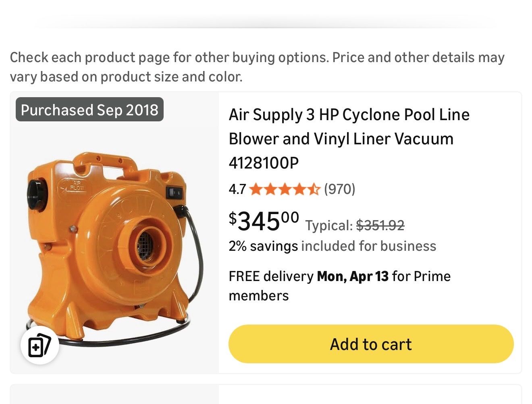
Task: Open image gallery via stacked photos icon
Action: 40,345
